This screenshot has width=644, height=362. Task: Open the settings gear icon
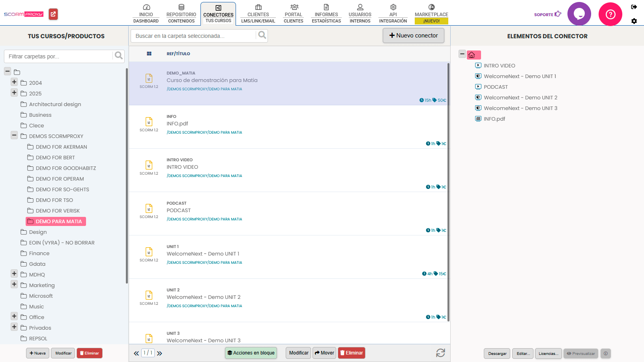(634, 21)
